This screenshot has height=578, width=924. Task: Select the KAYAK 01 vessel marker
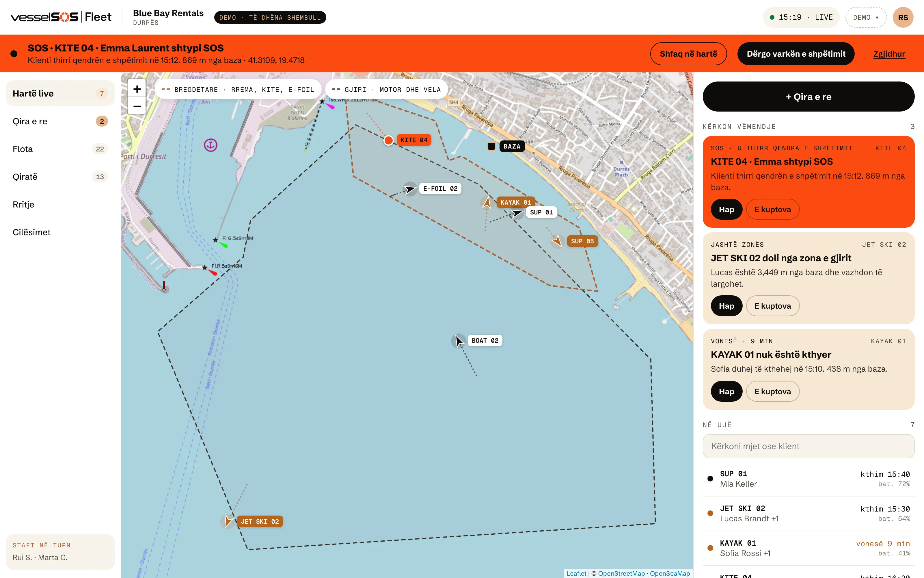[x=487, y=203]
